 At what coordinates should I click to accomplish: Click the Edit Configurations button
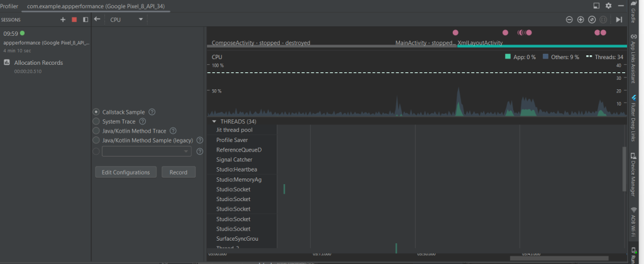126,172
